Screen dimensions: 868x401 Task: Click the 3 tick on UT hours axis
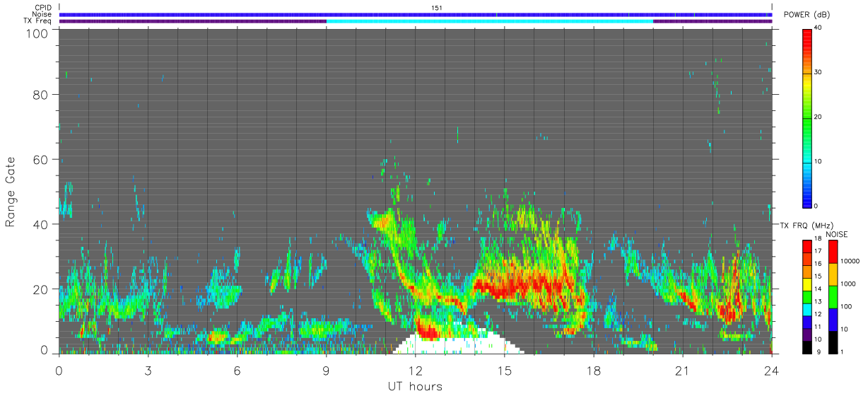pos(148,370)
